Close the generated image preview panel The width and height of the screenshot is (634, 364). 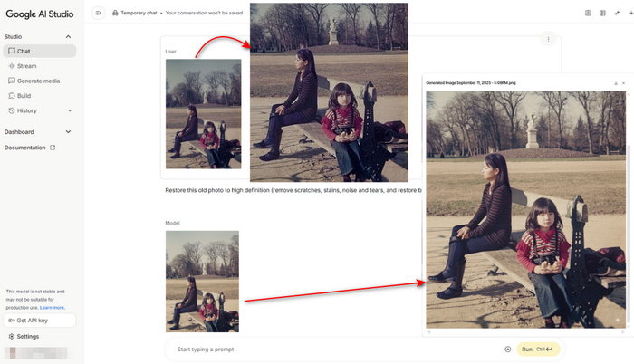[x=624, y=82]
